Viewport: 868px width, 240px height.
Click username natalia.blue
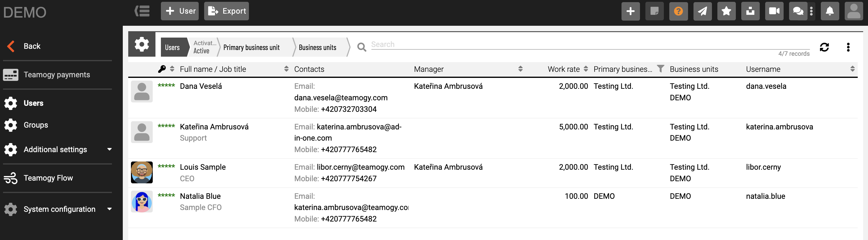tap(765, 196)
